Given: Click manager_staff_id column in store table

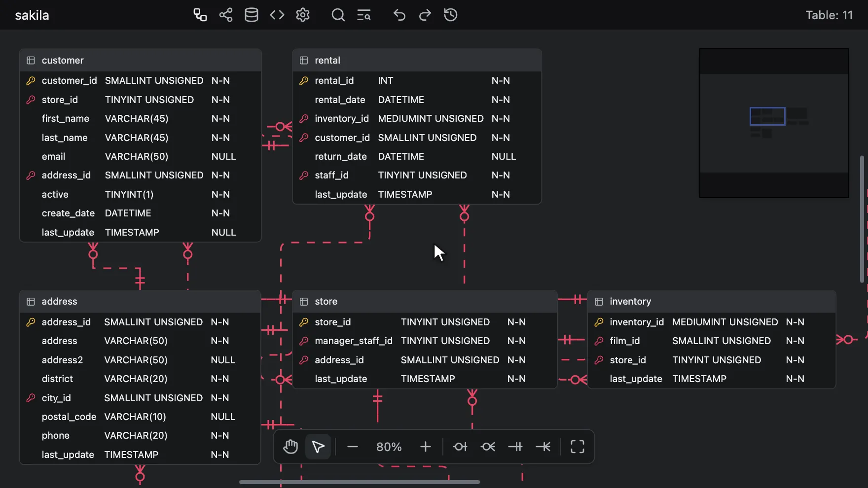Looking at the screenshot, I should click(x=425, y=341).
